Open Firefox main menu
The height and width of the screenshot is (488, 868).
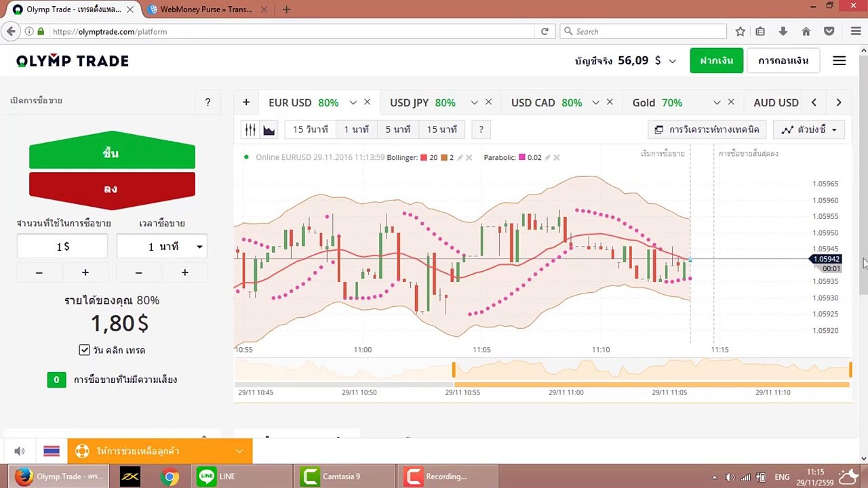tap(856, 31)
